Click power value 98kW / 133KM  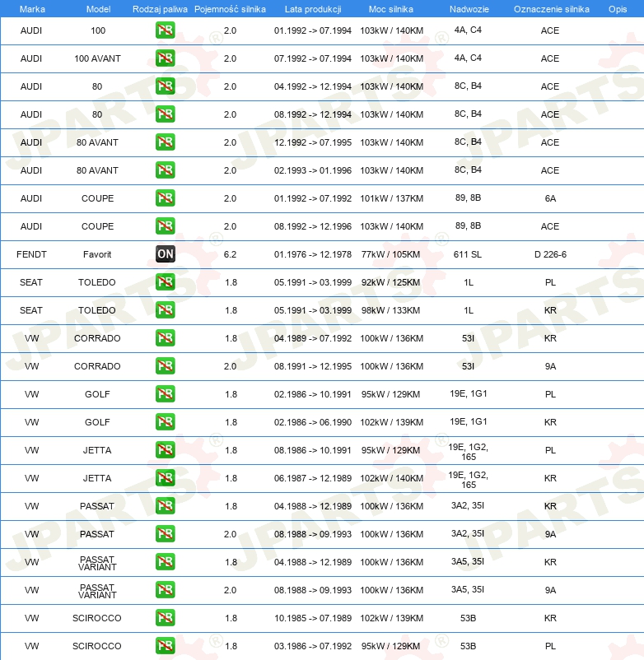(x=391, y=310)
